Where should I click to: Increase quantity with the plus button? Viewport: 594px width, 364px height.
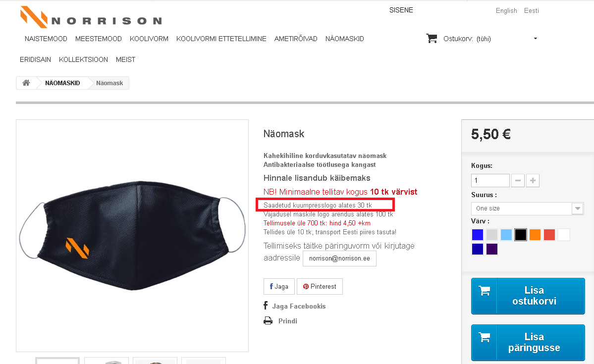(533, 181)
